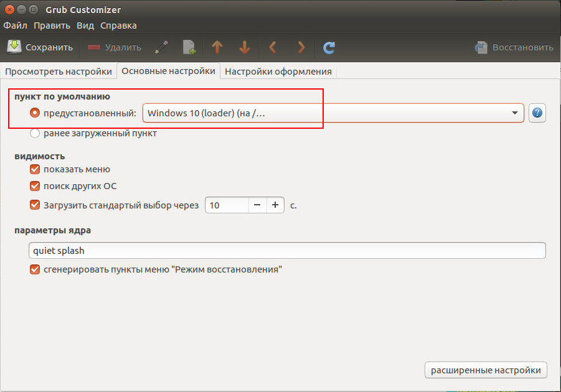Image resolution: width=561 pixels, height=392 pixels.
Task: Select the Основные настройки tab
Action: pyautogui.click(x=168, y=71)
